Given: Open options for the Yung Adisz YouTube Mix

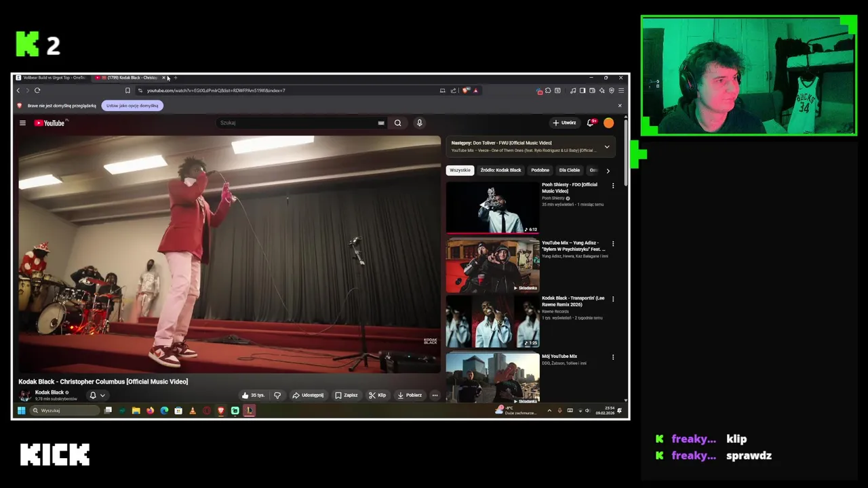Looking at the screenshot, I should (613, 243).
